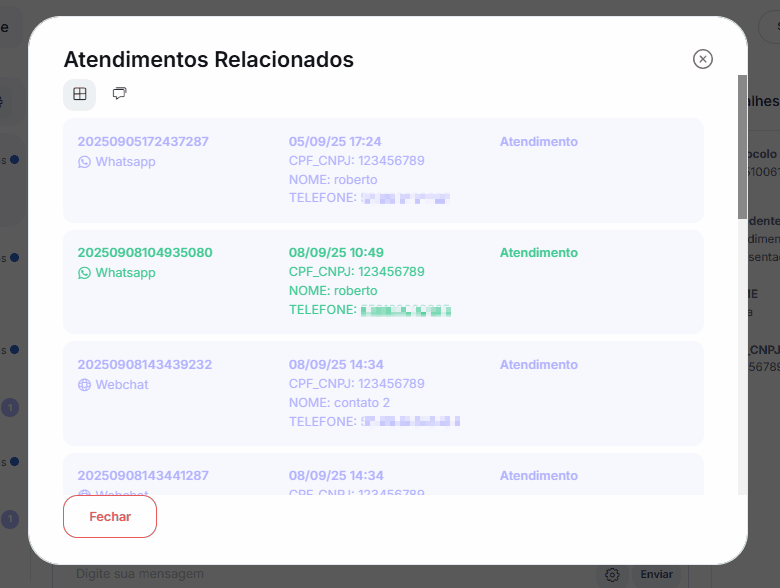Click the Enviar send button
The width and height of the screenshot is (780, 588).
coord(657,575)
